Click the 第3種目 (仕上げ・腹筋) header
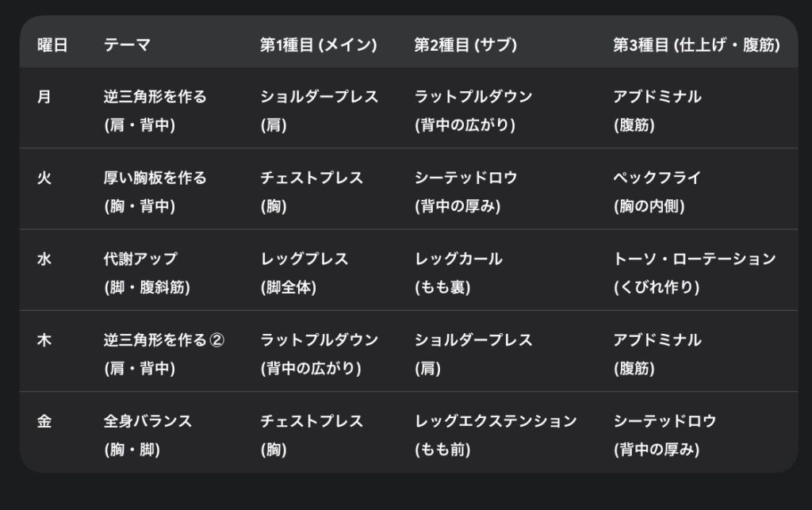The image size is (812, 510). [x=695, y=46]
